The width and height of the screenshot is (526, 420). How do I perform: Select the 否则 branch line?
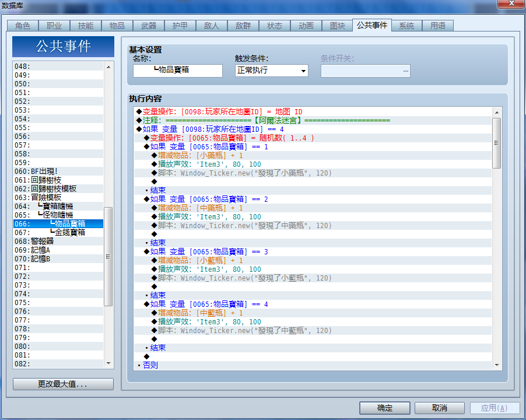313,365
